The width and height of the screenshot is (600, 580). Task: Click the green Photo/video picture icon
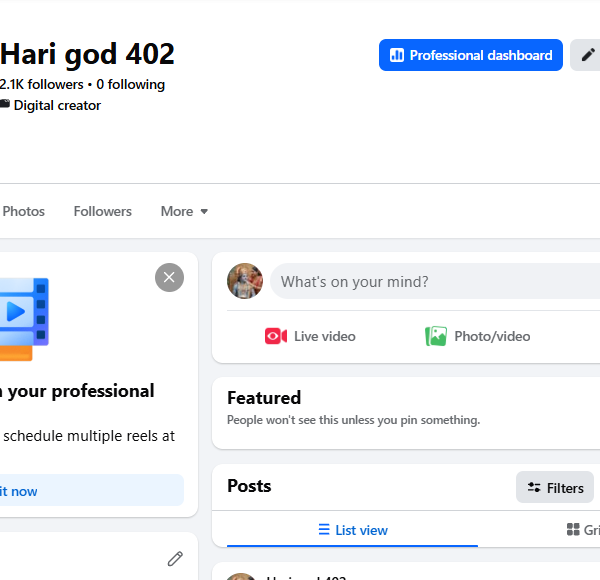click(x=436, y=336)
